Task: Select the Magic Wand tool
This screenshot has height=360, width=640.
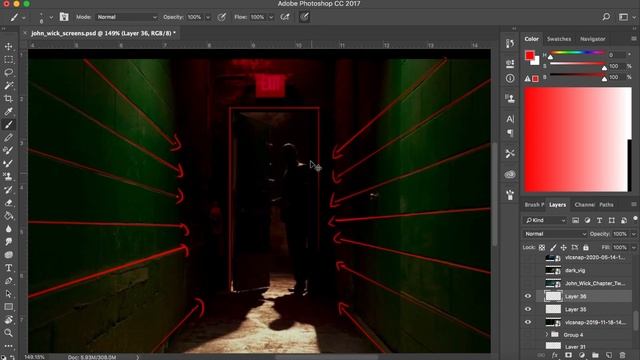Action: tap(9, 86)
